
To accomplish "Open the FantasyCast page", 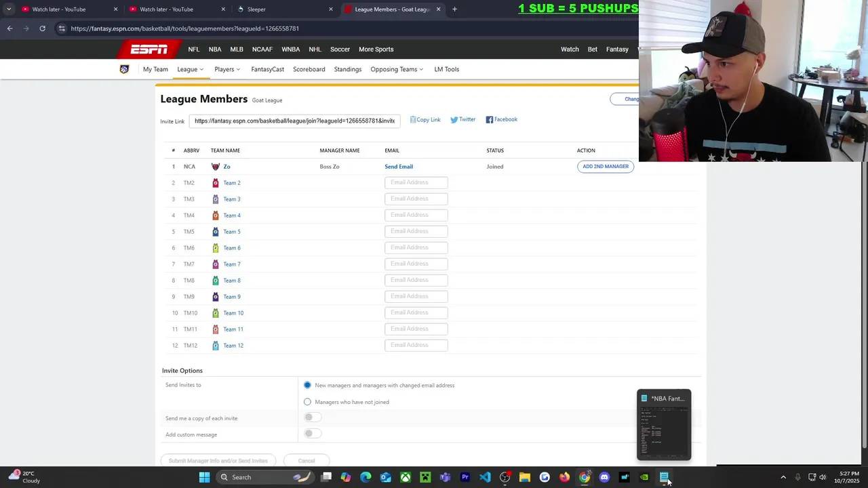I will (x=267, y=69).
